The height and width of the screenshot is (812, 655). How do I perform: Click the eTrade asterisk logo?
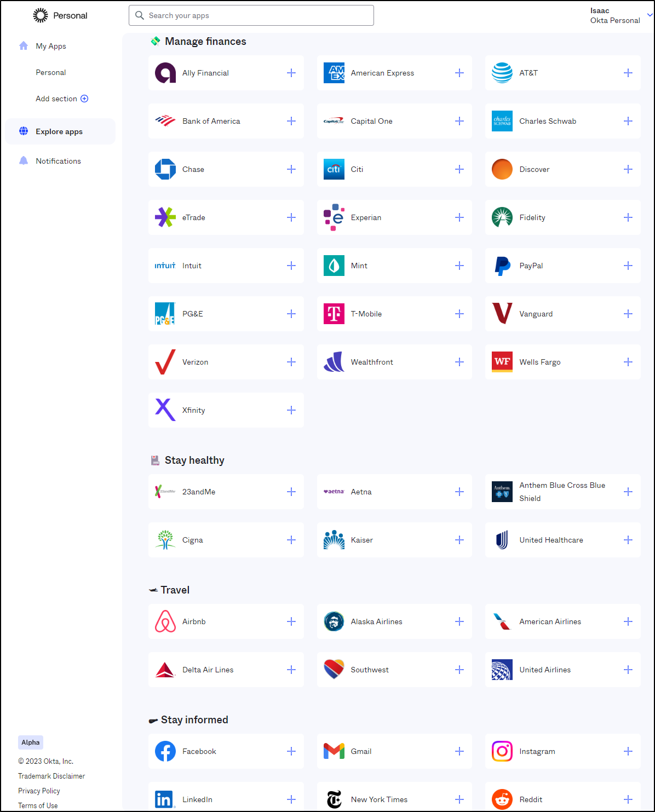click(x=165, y=217)
